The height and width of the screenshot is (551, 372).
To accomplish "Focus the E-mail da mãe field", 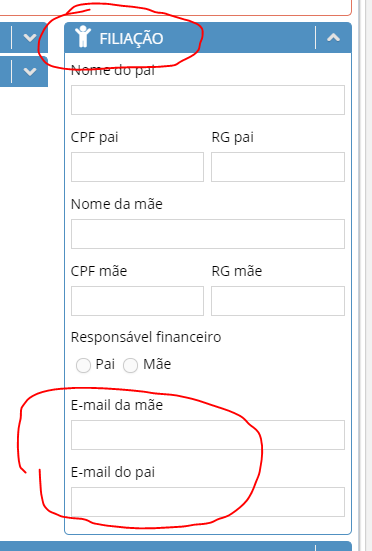I will click(x=208, y=435).
